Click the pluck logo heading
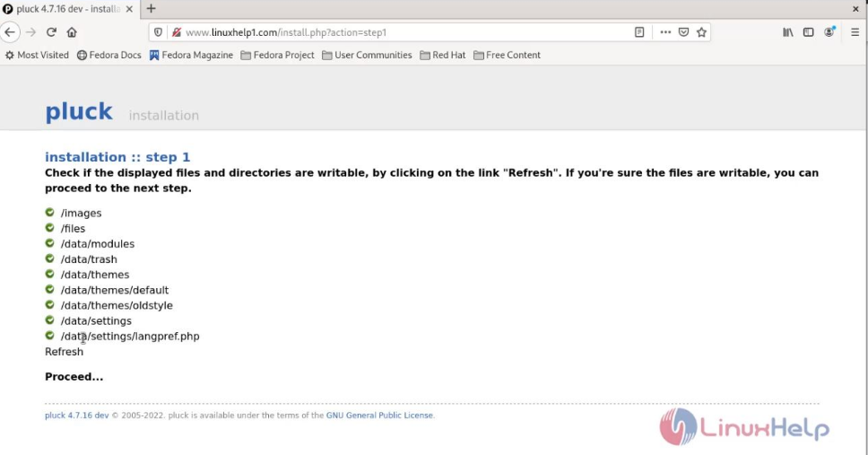868x455 pixels. (x=79, y=111)
